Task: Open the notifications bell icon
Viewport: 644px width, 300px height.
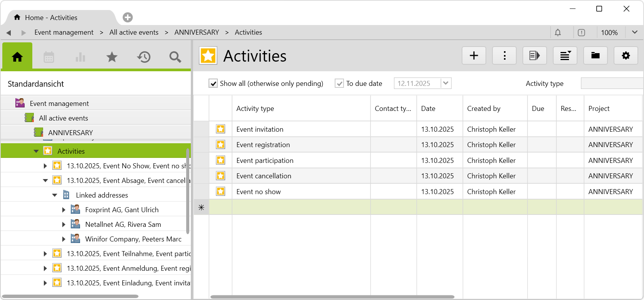Action: coord(558,33)
